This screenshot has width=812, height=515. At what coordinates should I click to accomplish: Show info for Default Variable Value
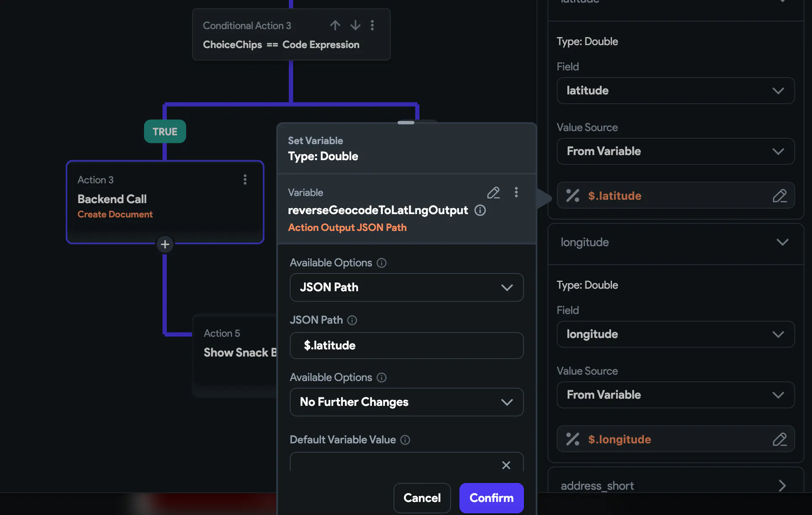click(x=405, y=440)
